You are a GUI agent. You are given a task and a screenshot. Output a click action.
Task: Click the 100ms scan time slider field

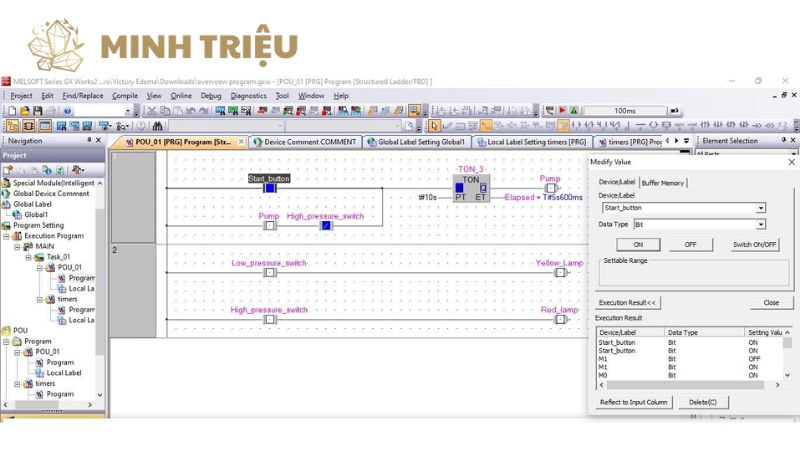click(x=624, y=111)
